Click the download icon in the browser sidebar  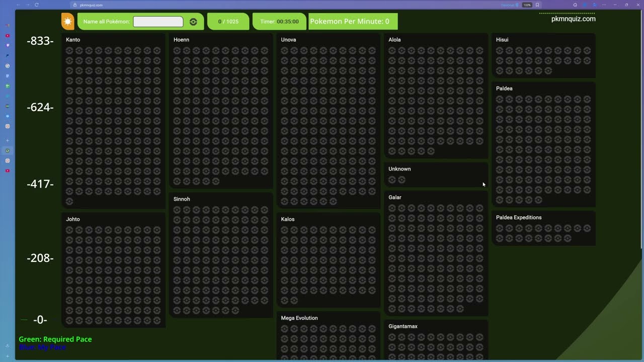click(x=7, y=345)
